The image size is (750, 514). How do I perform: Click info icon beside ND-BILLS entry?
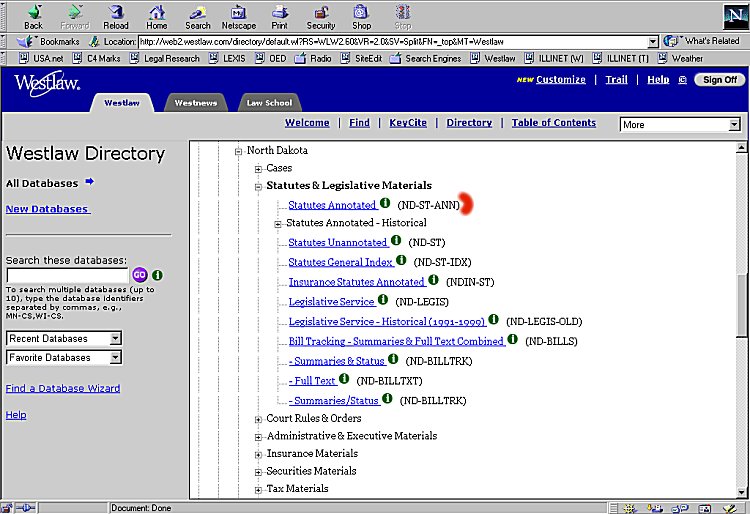(x=512, y=339)
